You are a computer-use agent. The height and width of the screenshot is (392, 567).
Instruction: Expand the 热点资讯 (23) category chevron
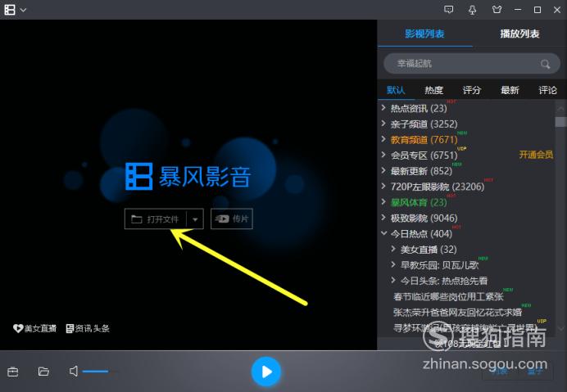tap(383, 108)
